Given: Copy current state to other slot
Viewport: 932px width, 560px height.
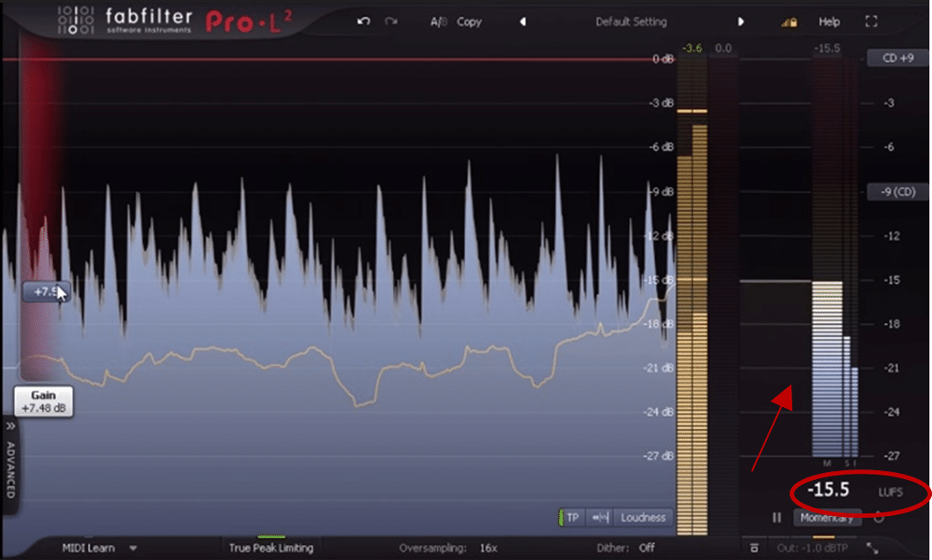Looking at the screenshot, I should coord(469,22).
